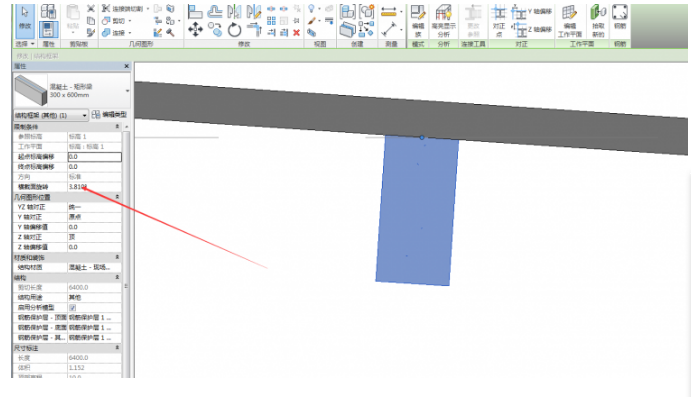Collapse the 限制条件 section

coord(117,127)
